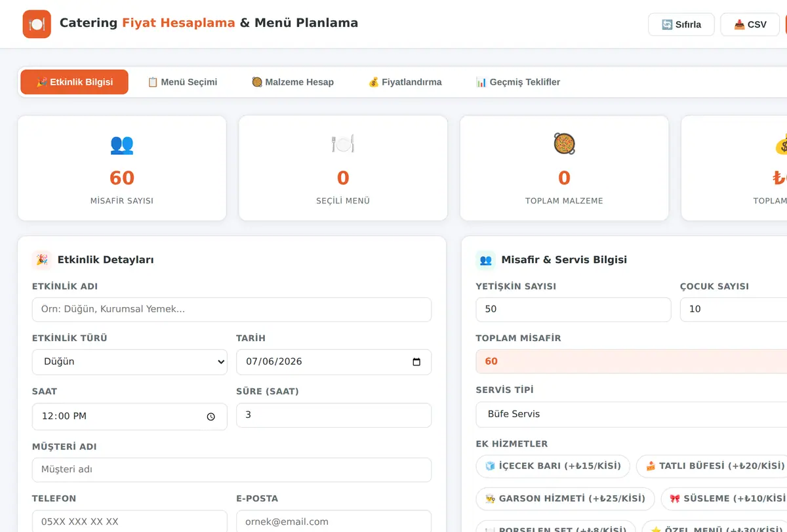Image resolution: width=787 pixels, height=532 pixels.
Task: Open the Servis Tipi dropdown
Action: [632, 415]
